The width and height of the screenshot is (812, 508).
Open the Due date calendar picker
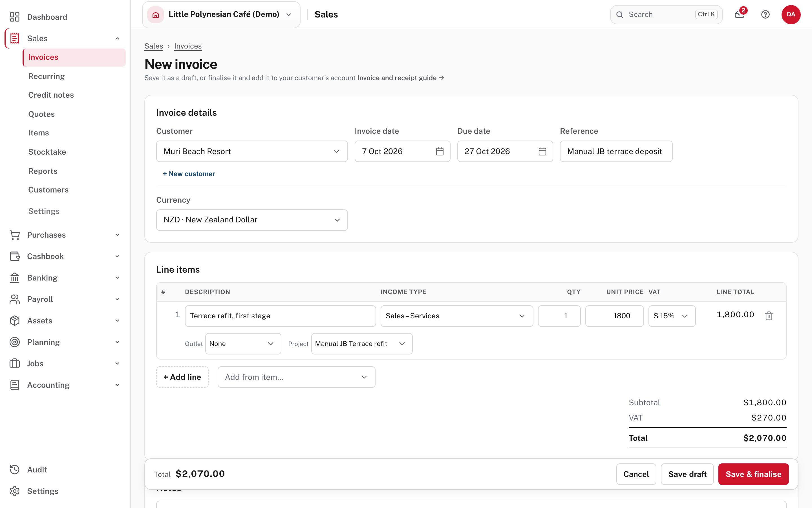(542, 152)
